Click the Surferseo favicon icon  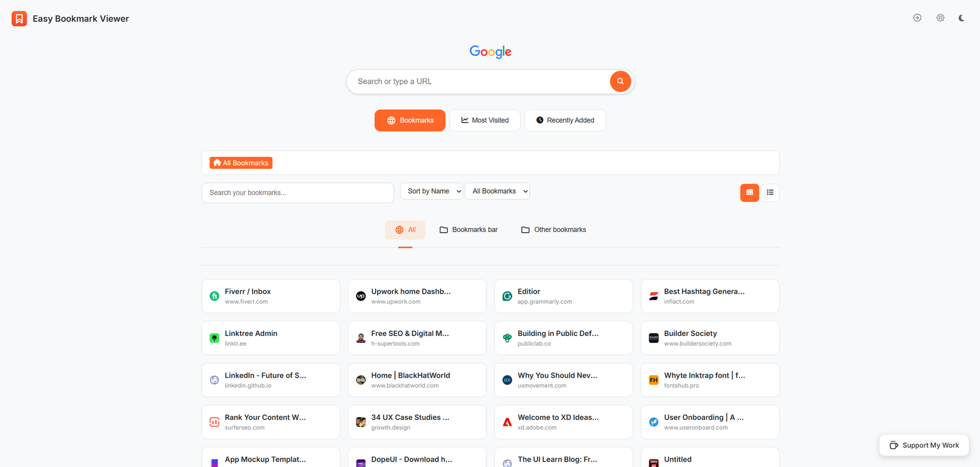[x=214, y=422]
